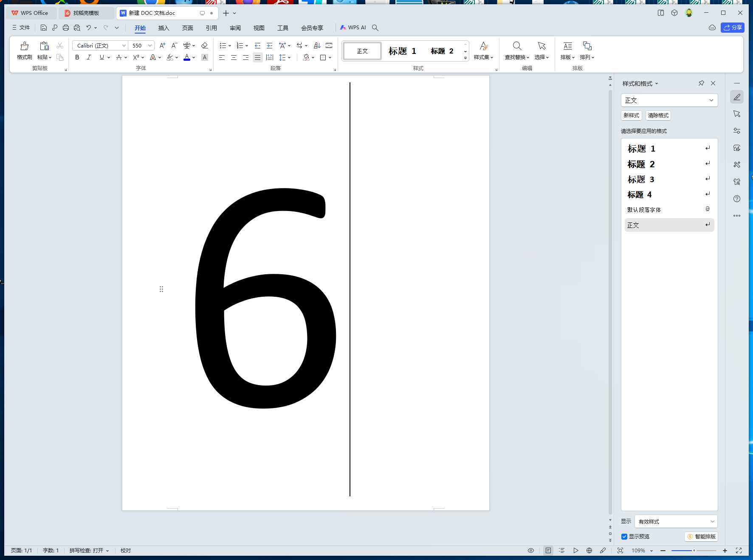The image size is (753, 560).
Task: Set paragraph to center alignment
Action: (x=234, y=57)
